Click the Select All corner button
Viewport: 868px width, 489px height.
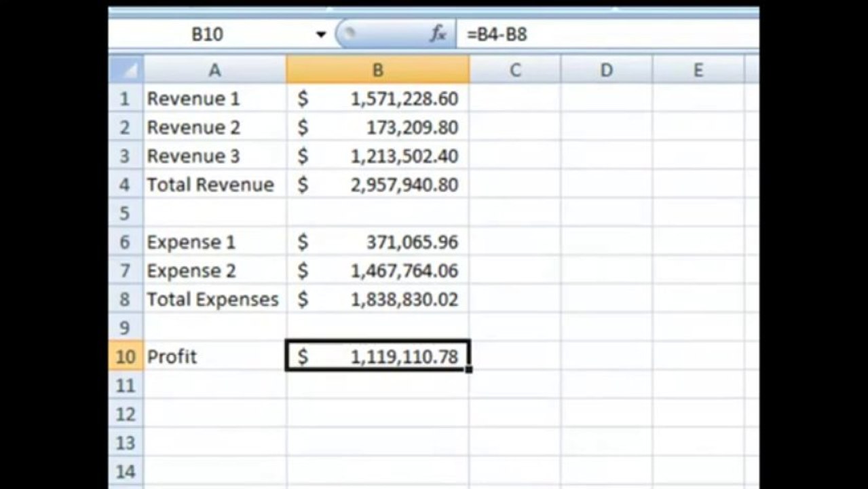click(x=126, y=70)
